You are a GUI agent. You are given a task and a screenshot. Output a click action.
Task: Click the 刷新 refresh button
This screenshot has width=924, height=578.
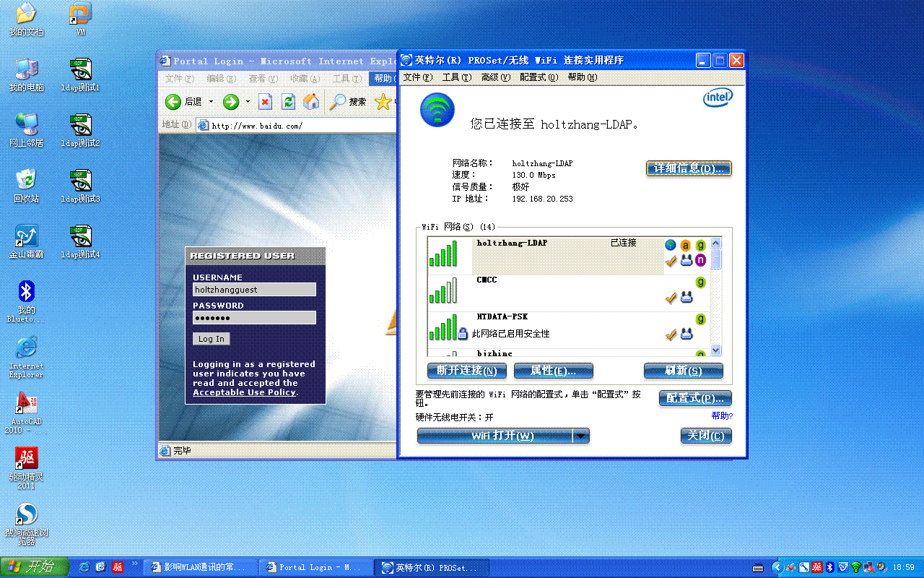683,371
